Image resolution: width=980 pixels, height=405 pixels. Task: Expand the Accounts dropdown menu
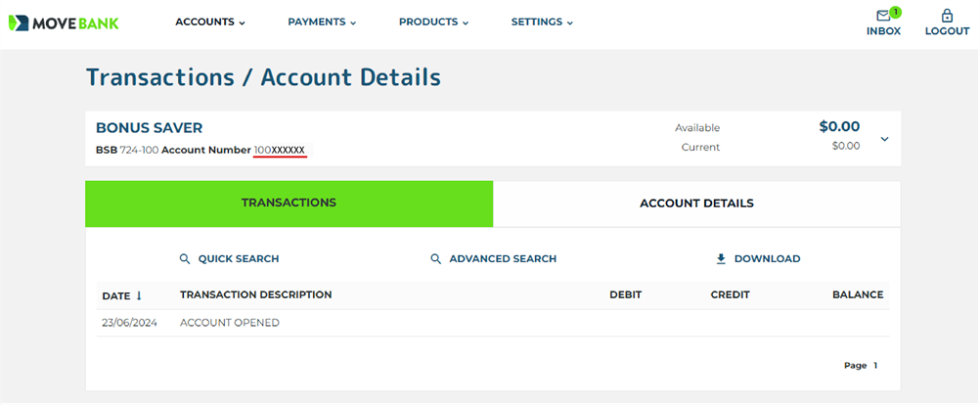[210, 22]
